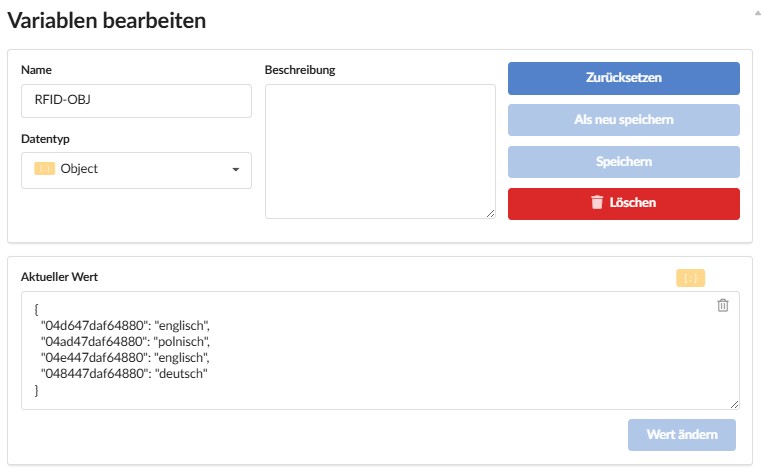Click the trash icon on the Löschen button
Screen dimensions: 763x472
(597, 203)
